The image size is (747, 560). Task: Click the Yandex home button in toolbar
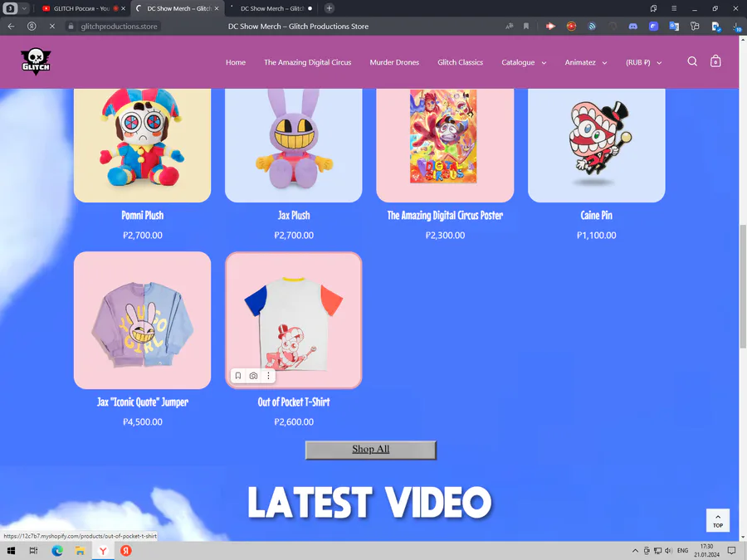click(x=32, y=27)
